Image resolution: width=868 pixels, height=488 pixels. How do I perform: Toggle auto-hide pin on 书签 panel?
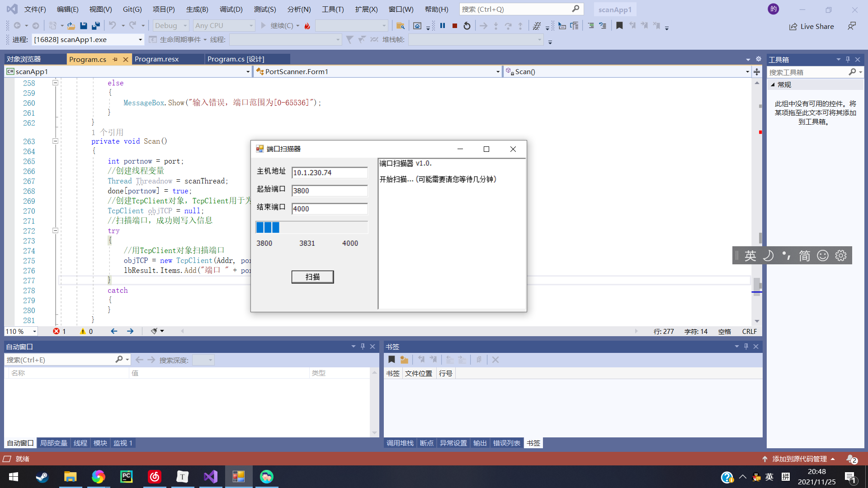746,347
